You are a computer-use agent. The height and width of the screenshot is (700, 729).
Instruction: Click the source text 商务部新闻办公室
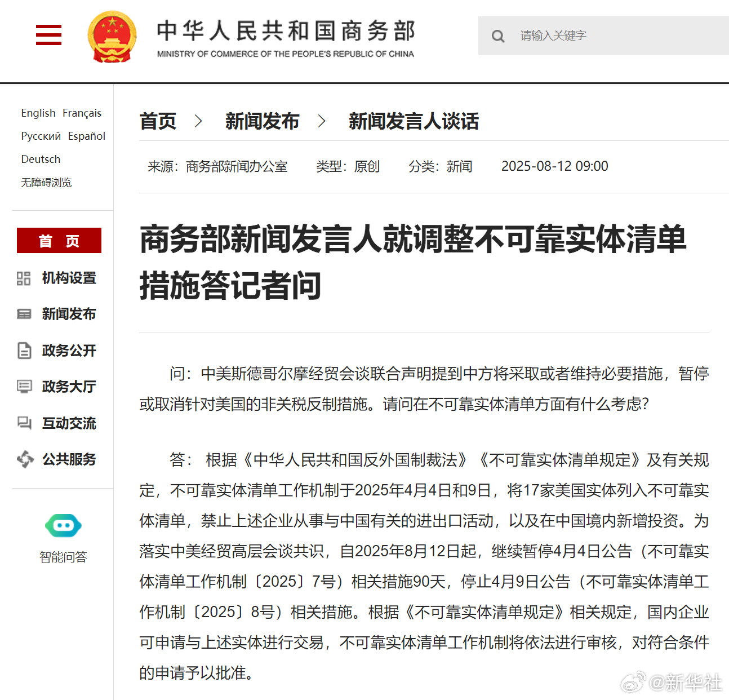[x=237, y=166]
